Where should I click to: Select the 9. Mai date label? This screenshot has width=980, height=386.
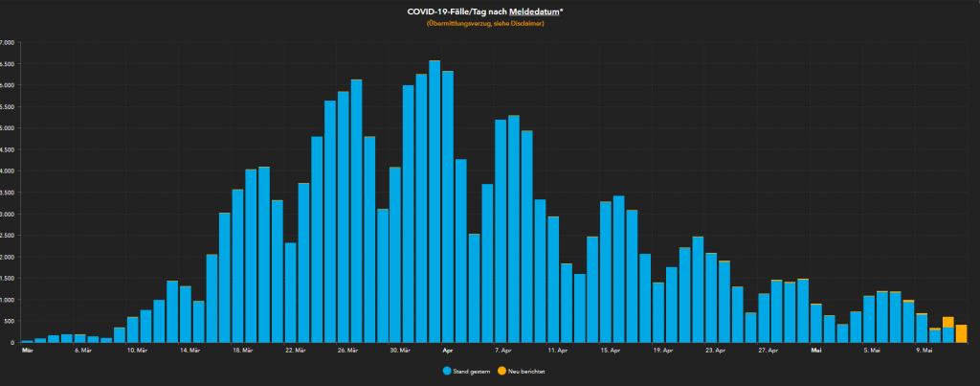(923, 351)
